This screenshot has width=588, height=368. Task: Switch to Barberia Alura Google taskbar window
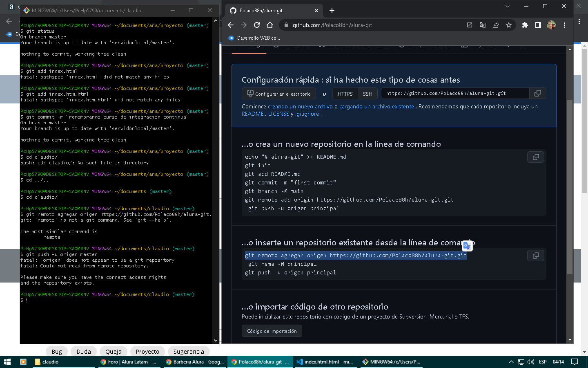[195, 362]
